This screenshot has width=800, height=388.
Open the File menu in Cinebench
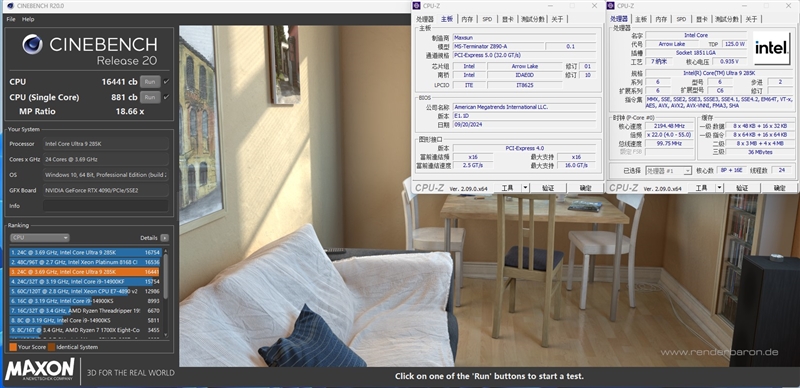point(11,19)
